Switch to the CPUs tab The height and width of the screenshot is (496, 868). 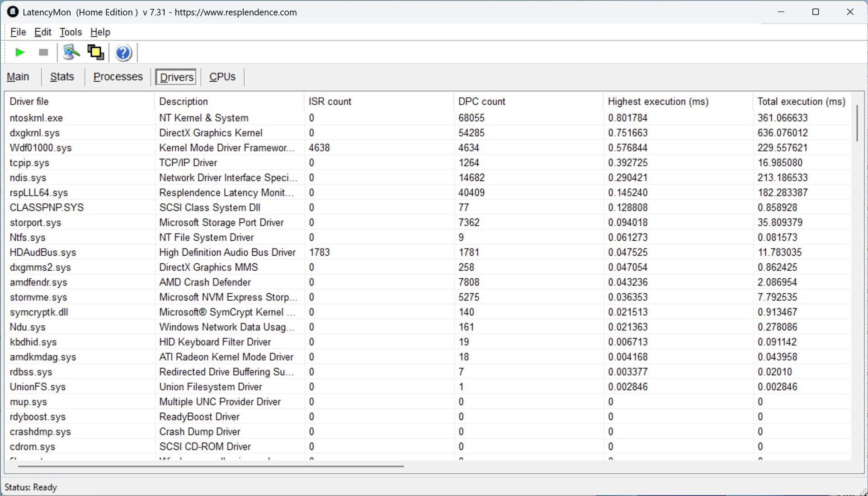pos(222,77)
